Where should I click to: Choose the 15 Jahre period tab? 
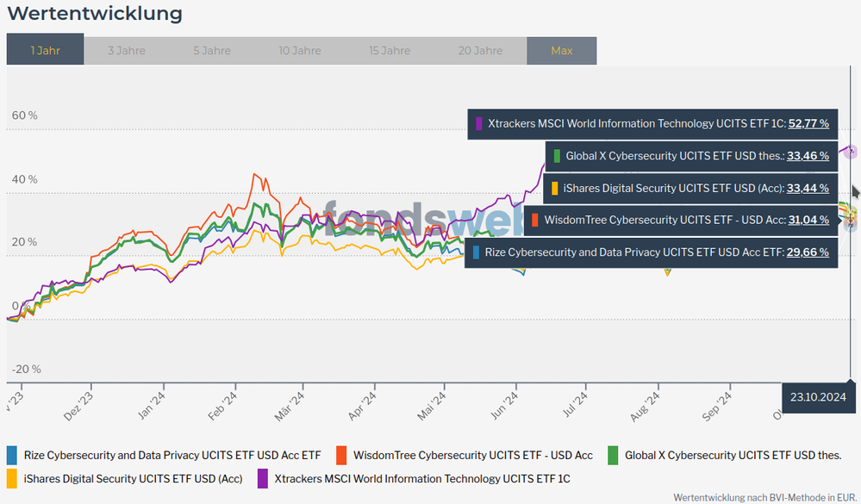(390, 50)
